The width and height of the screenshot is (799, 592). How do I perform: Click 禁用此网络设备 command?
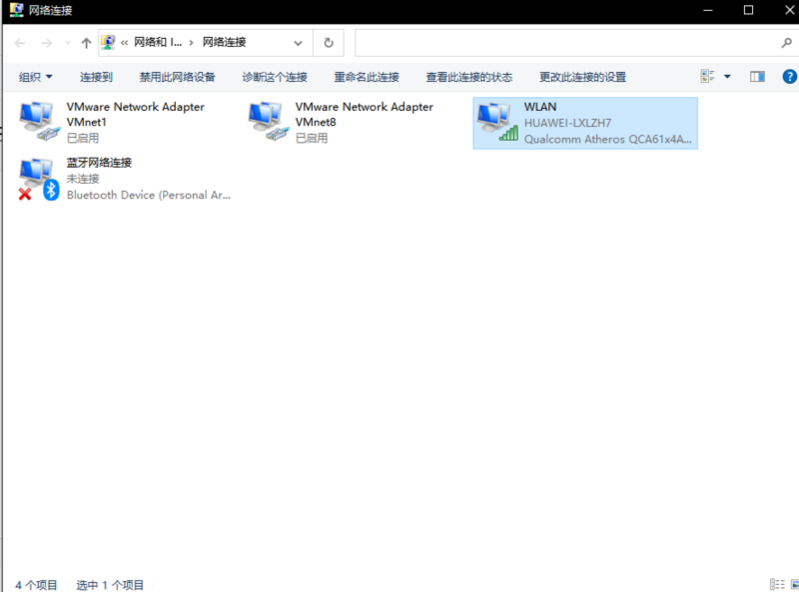pos(177,77)
